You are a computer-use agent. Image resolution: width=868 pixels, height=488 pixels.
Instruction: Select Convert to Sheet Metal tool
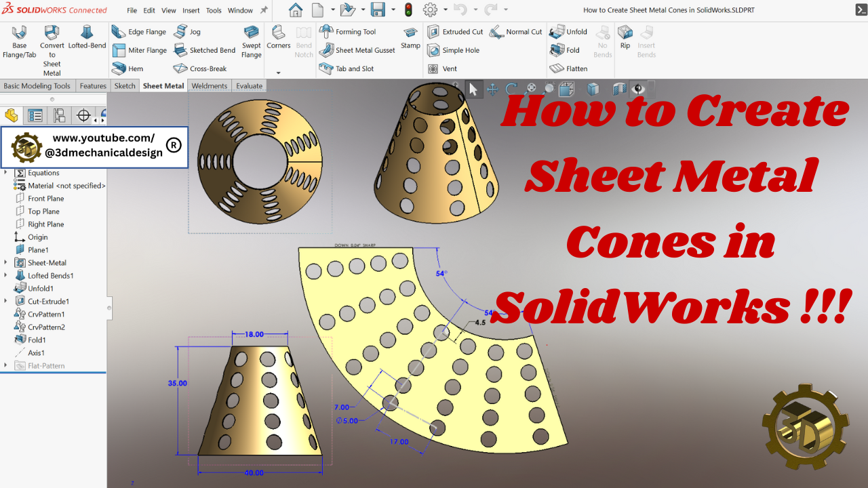(52, 51)
